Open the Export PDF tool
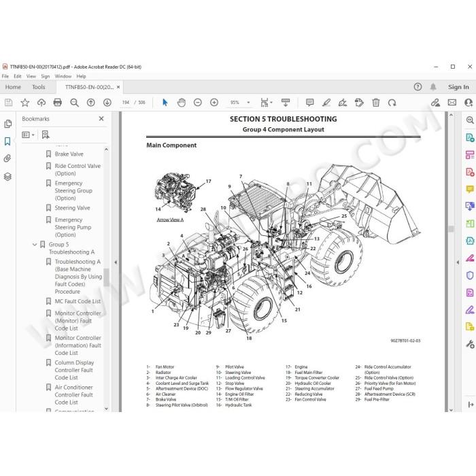476x476 pixels. click(470, 137)
